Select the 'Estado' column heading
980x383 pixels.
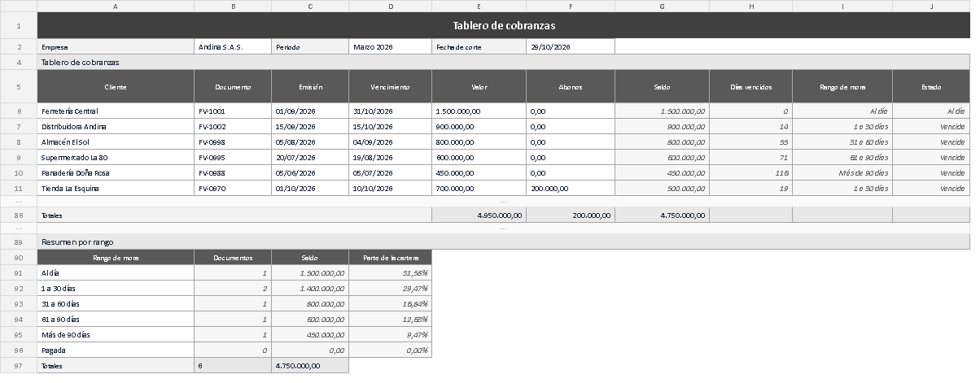pos(931,86)
